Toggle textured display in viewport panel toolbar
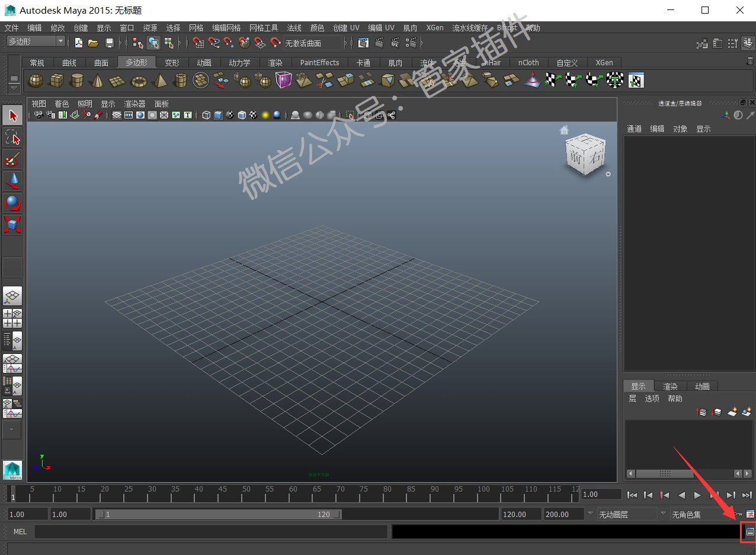Viewport: 756px width, 555px height. click(x=254, y=115)
